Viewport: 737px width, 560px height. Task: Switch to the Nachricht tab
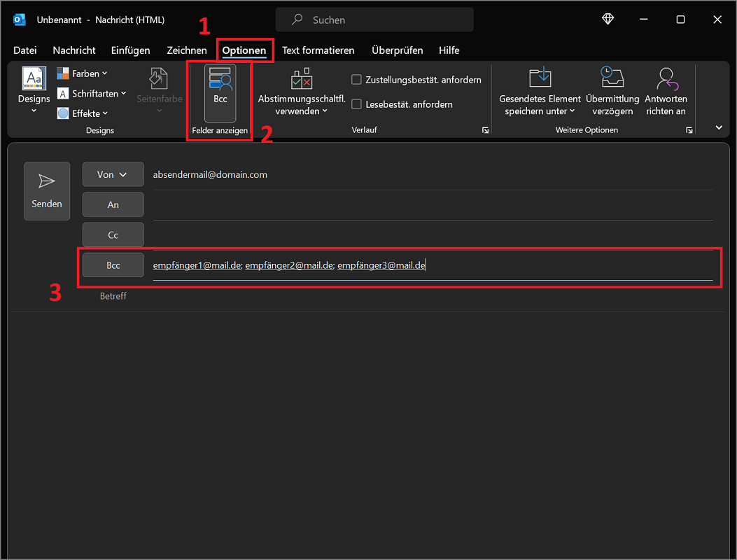click(74, 50)
